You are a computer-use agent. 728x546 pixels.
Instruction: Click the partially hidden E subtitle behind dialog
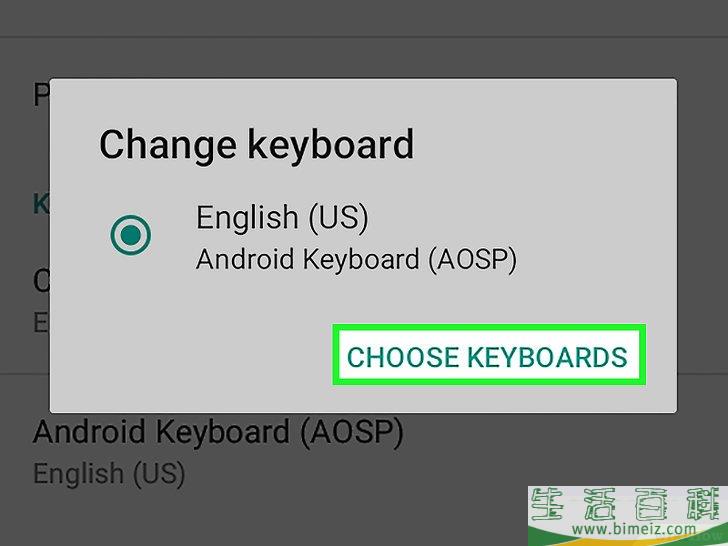tap(41, 321)
